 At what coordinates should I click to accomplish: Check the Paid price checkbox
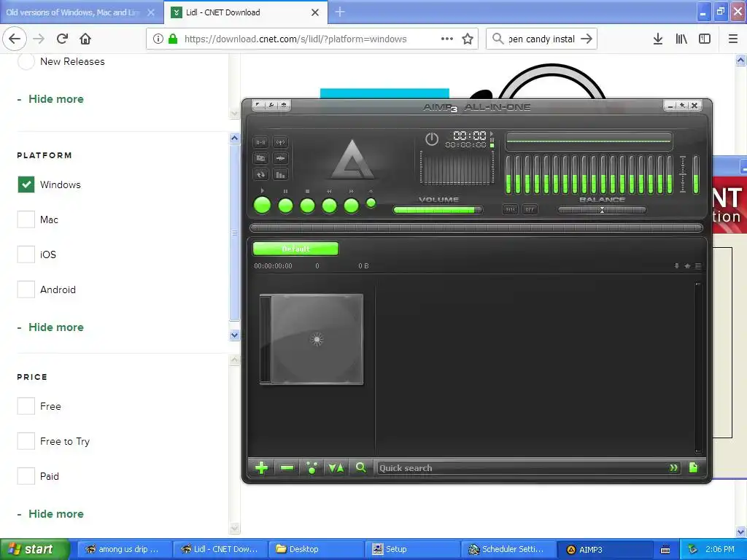(x=26, y=476)
